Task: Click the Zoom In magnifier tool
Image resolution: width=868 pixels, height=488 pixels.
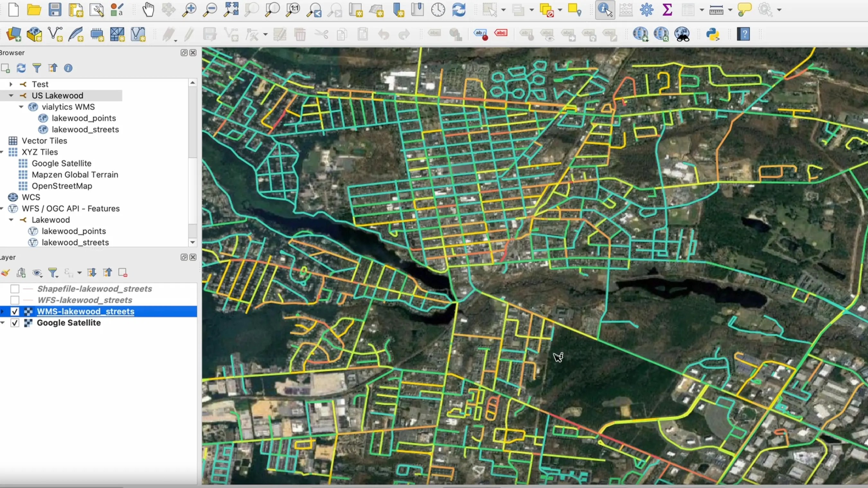Action: click(x=189, y=9)
